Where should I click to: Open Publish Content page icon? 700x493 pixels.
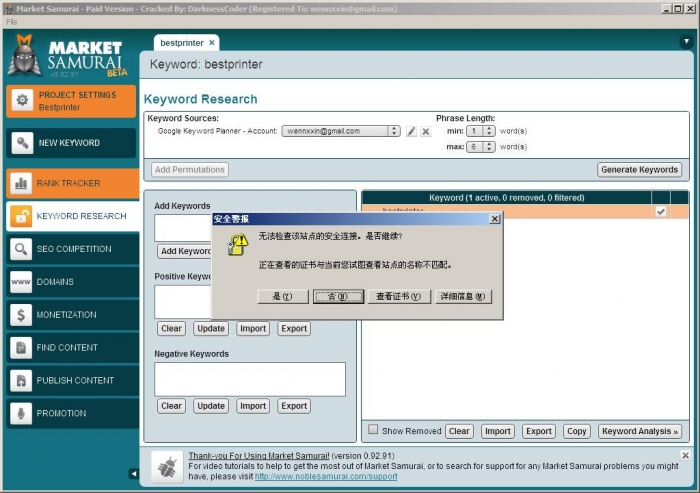(x=21, y=380)
